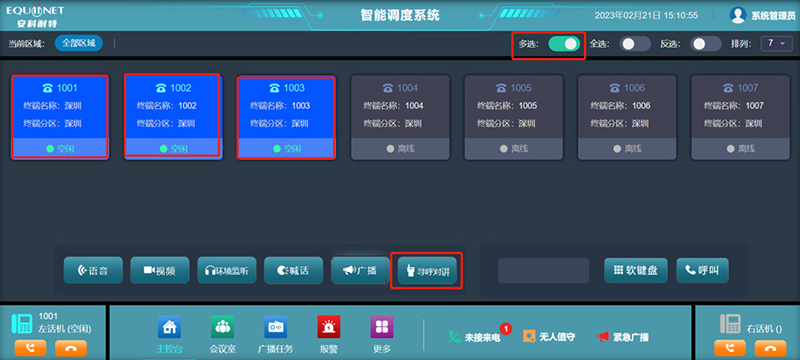
Task: Open the 会议室 conference room icon
Action: point(222,327)
